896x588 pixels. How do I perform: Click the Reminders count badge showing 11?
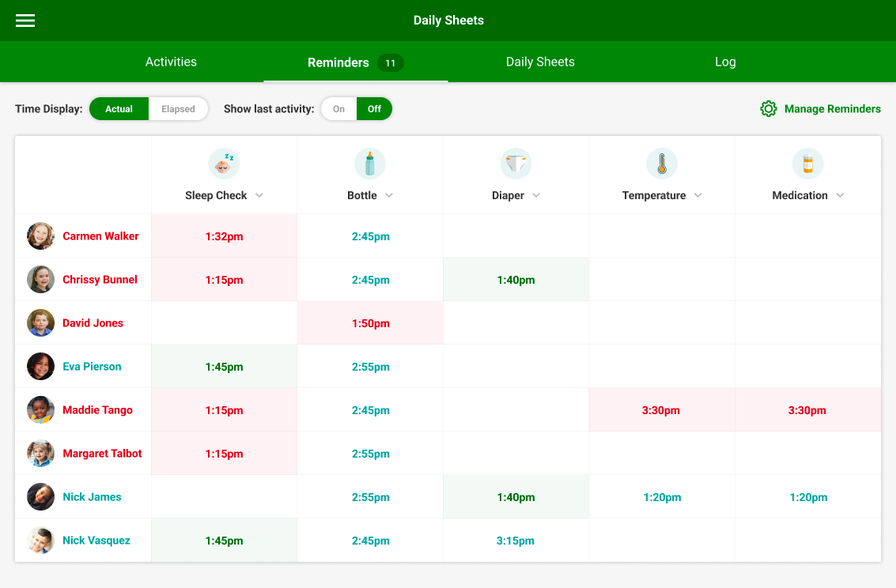[391, 62]
